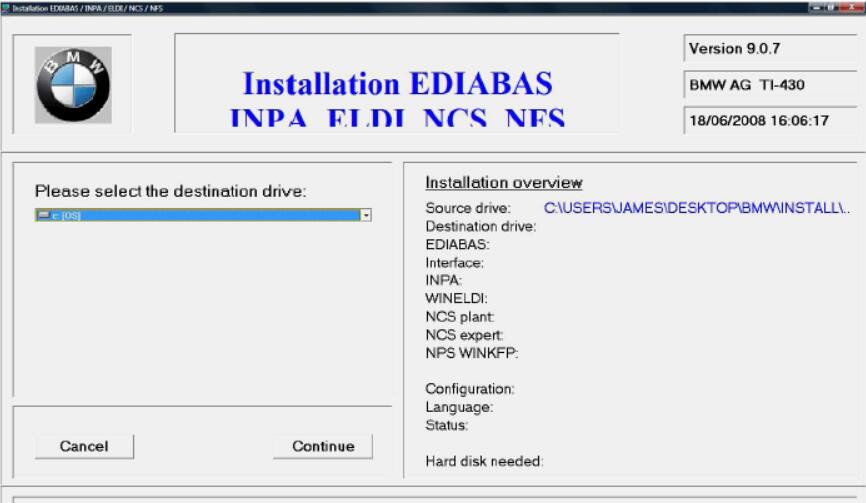Viewport: 866px width, 503px height.
Task: Maximize the installation window
Action: tap(832, 8)
